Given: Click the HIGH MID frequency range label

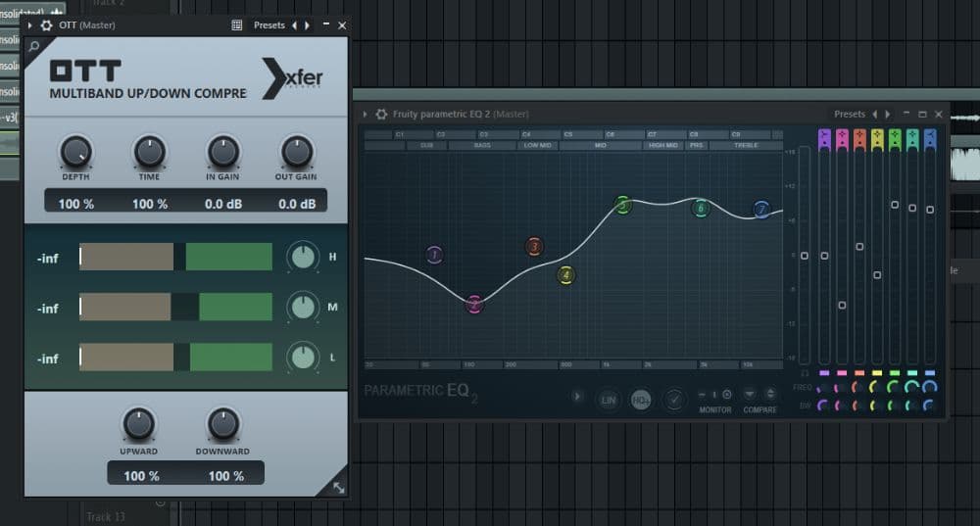Looking at the screenshot, I should [663, 145].
